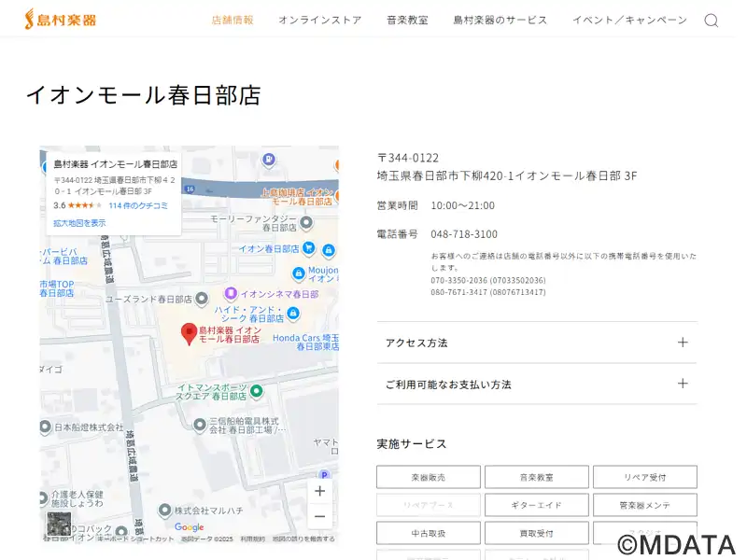The image size is (747, 560).
Task: Zoom in on the map
Action: tap(319, 491)
